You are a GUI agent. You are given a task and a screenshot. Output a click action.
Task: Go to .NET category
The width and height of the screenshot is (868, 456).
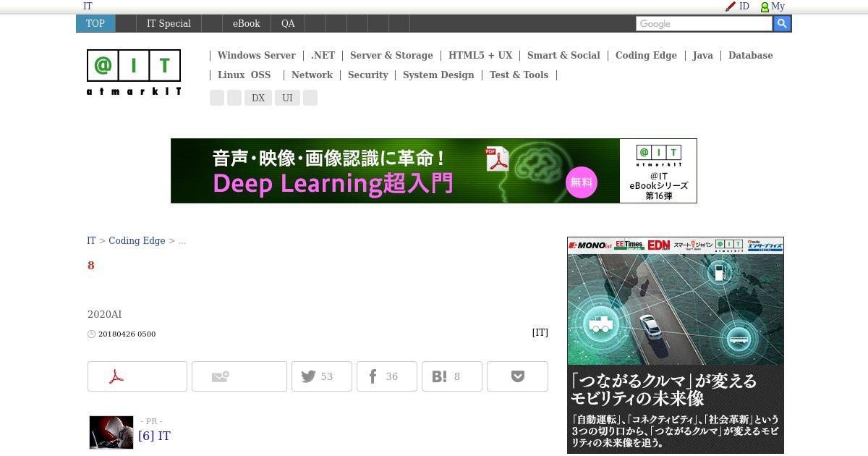click(323, 56)
